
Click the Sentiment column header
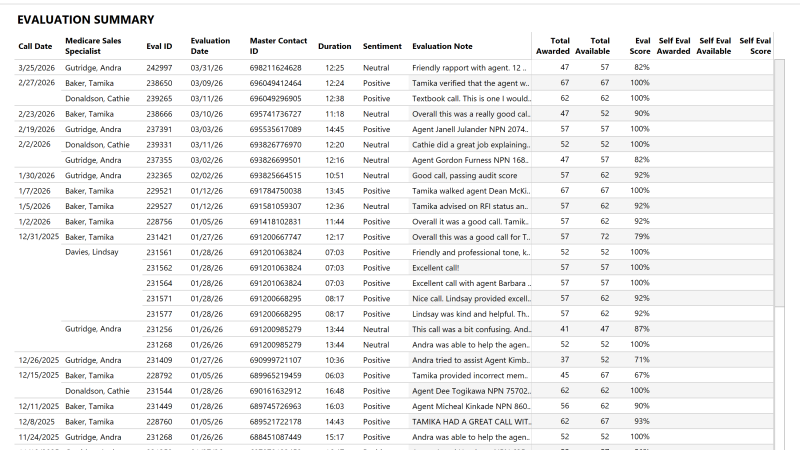(382, 46)
